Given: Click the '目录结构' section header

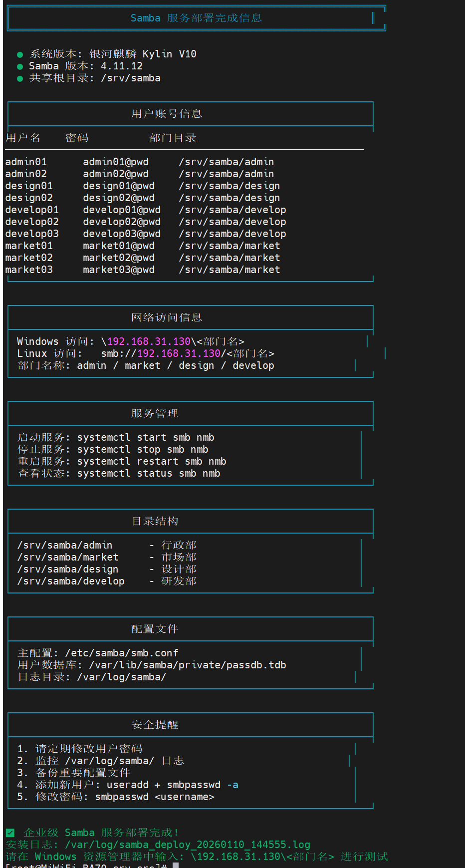Looking at the screenshot, I should pyautogui.click(x=155, y=521).
